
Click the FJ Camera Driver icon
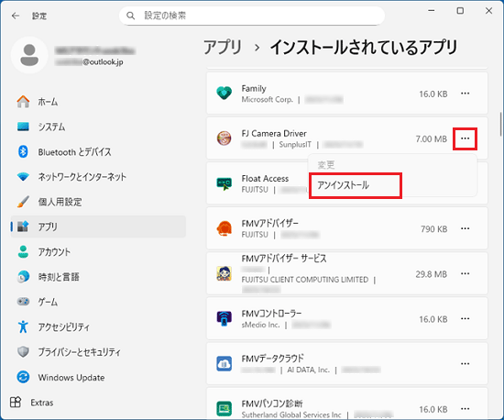coord(224,138)
